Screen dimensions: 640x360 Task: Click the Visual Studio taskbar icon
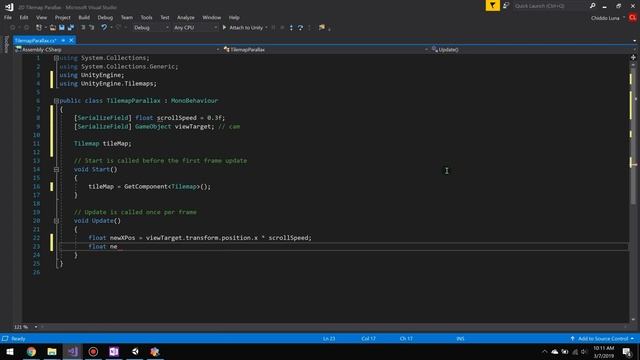tap(73, 351)
